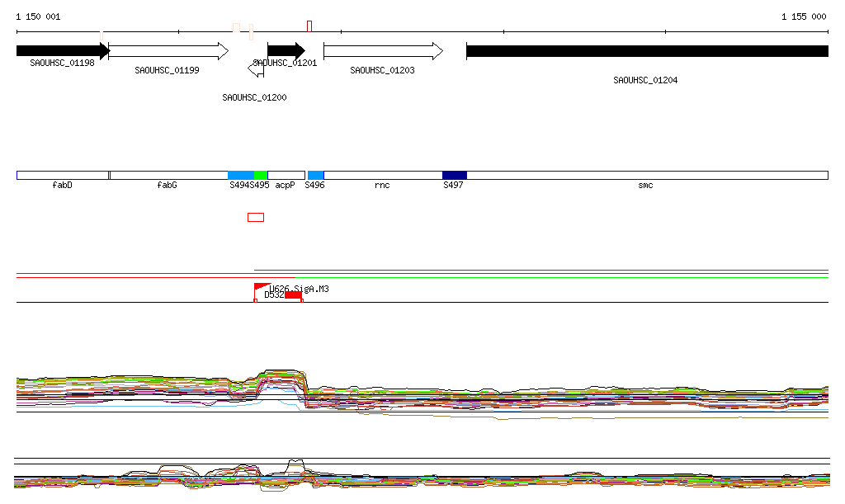Click the red U626 SigA promoter flag
The width and height of the screenshot is (845, 504).
point(261,287)
